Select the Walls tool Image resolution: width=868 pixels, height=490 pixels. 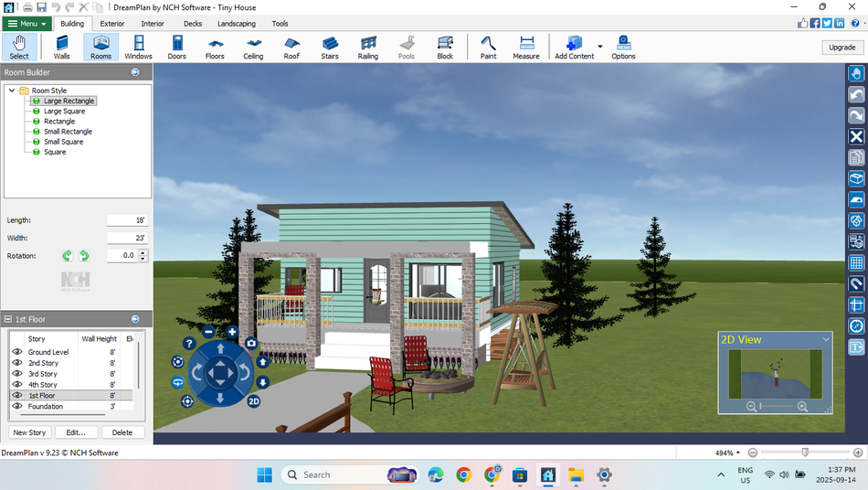pyautogui.click(x=61, y=47)
